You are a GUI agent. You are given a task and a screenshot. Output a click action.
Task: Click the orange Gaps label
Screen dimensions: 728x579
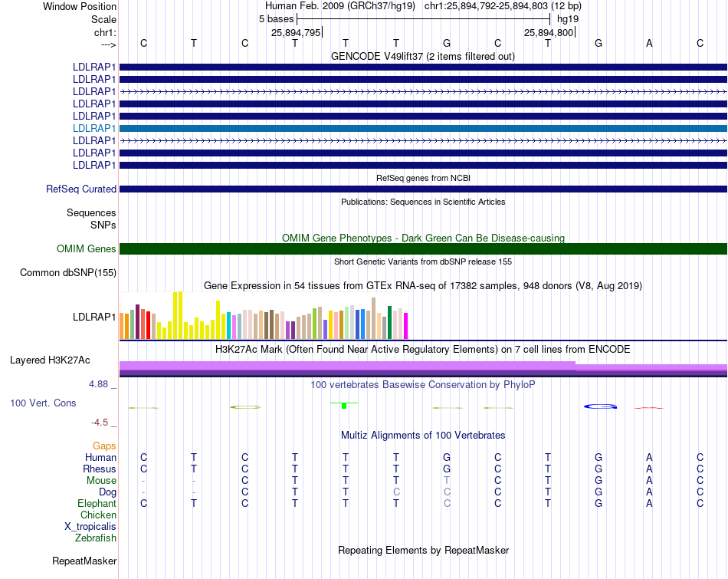pos(104,446)
